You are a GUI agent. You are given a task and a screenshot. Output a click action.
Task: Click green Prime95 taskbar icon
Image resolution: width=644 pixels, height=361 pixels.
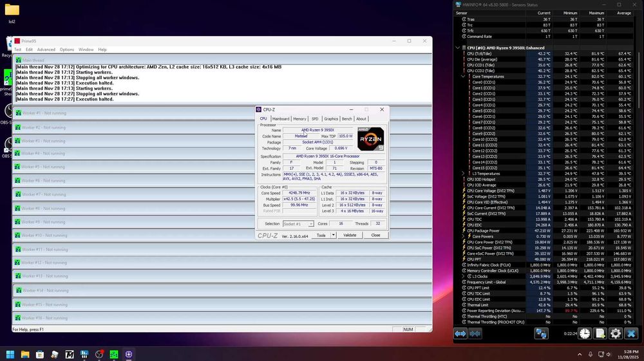pos(114,355)
